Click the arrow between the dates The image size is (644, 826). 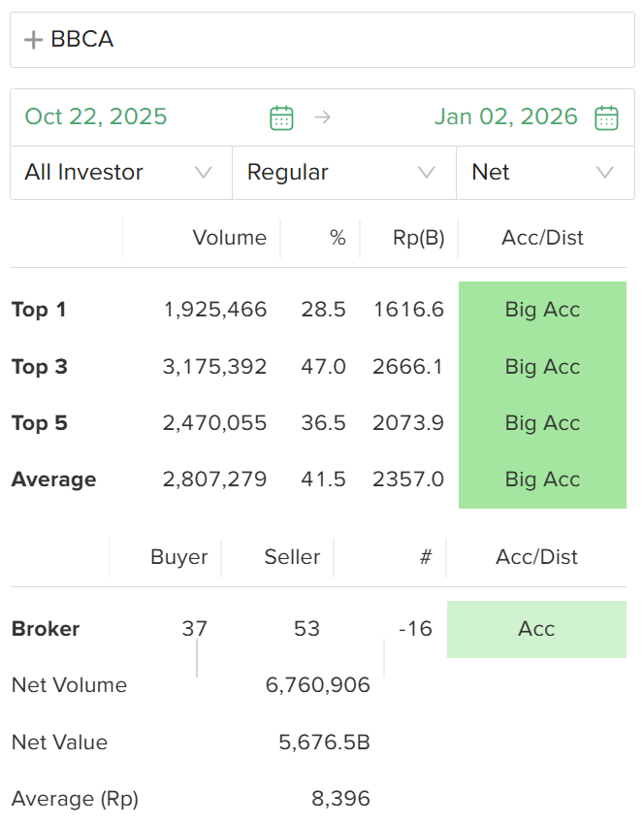click(323, 117)
